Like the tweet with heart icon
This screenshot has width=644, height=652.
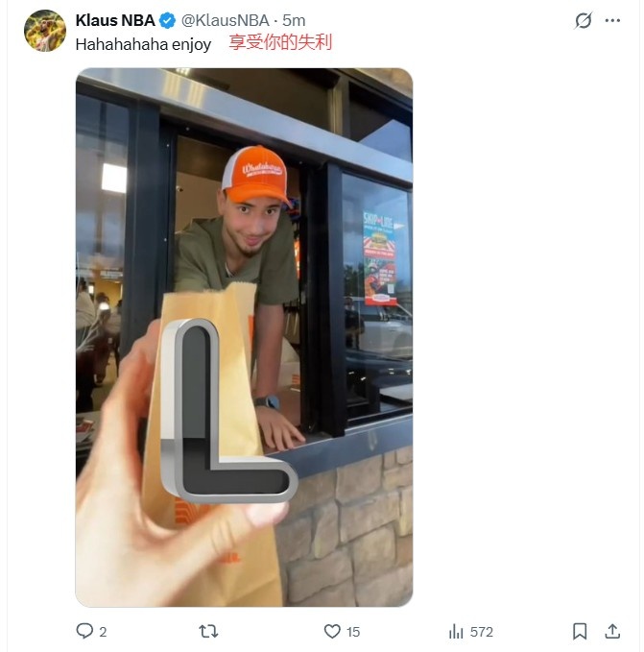(x=332, y=631)
